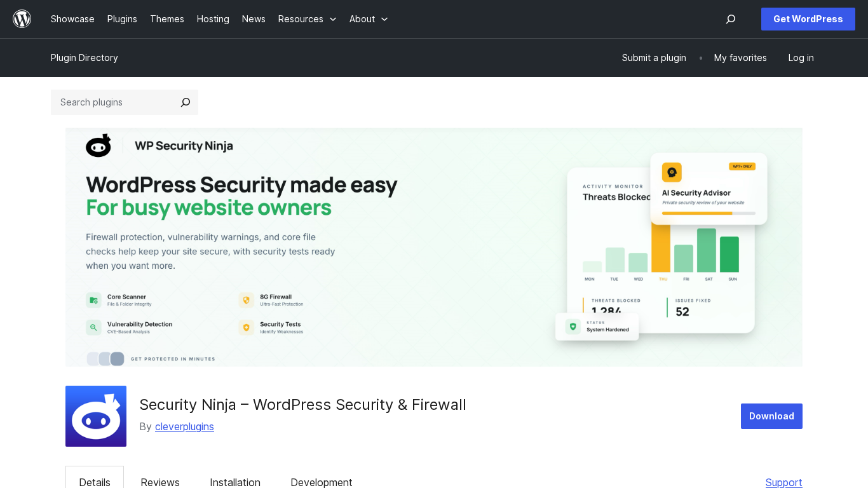Open the Themes menu item
This screenshot has width=868, height=488.
point(167,19)
